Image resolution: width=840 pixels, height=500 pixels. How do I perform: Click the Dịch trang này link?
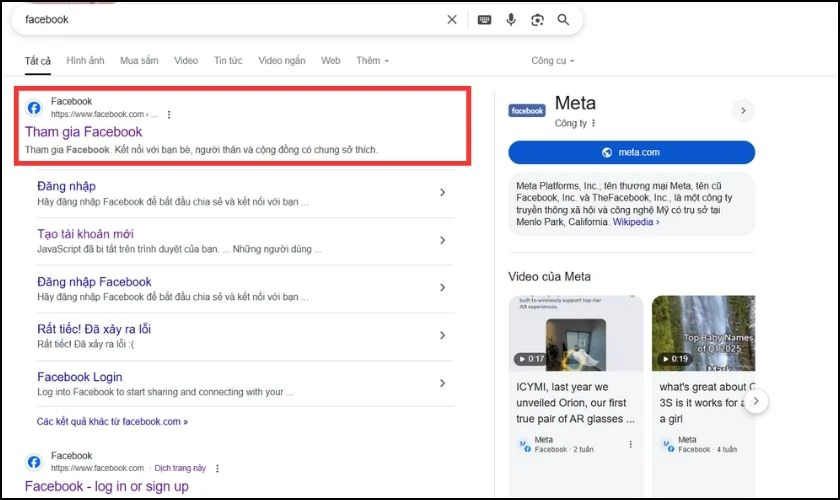click(x=180, y=468)
